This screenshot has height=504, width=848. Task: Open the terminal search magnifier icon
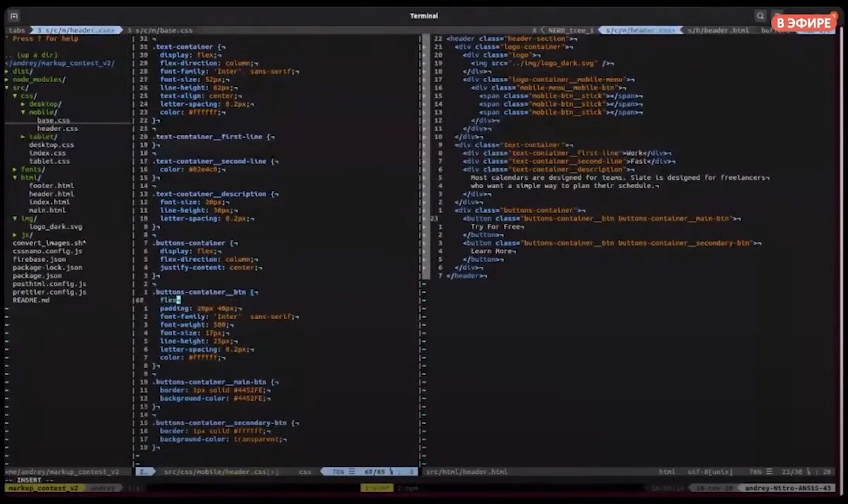(x=760, y=16)
